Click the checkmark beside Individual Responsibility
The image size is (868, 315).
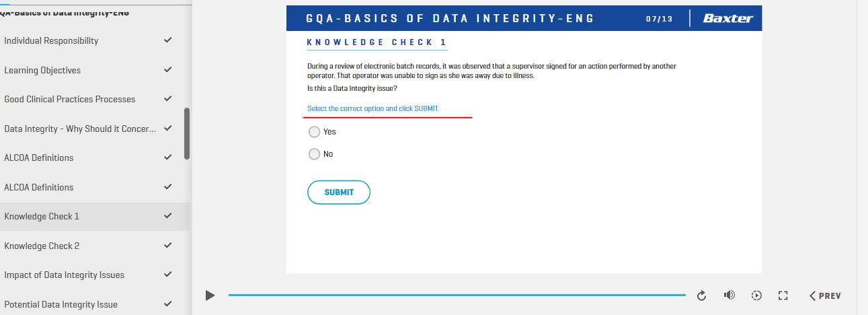pyautogui.click(x=168, y=40)
